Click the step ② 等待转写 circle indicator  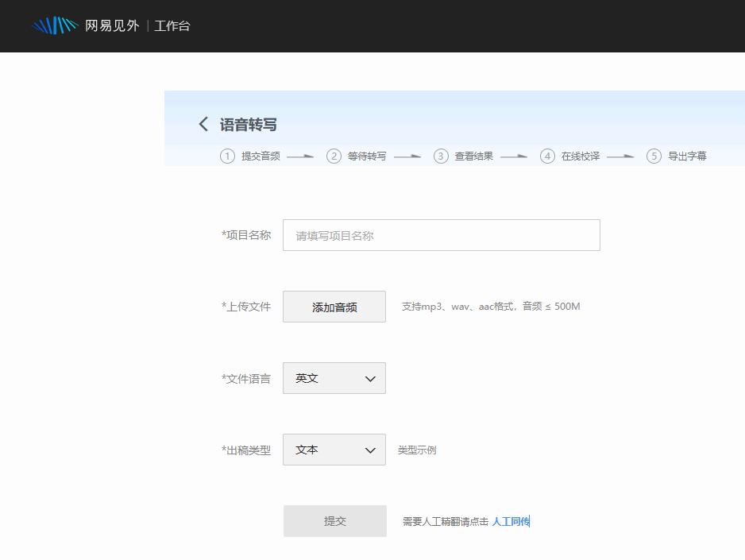tap(334, 156)
